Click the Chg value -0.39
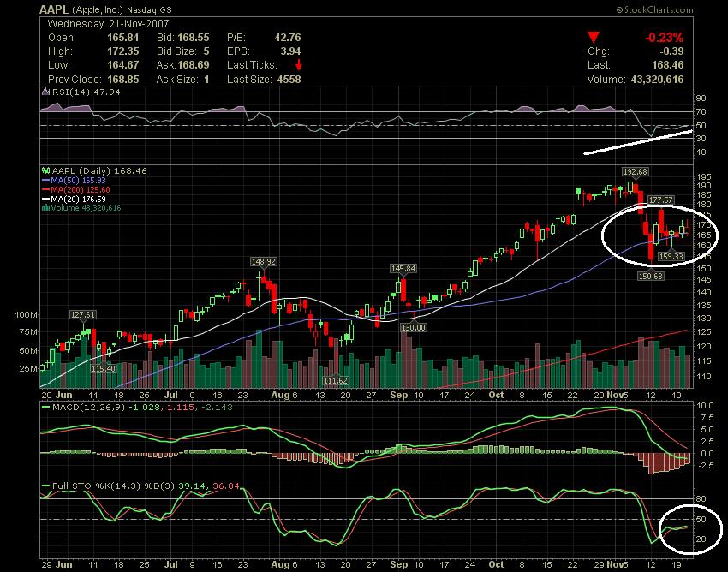Screen dimensions: 728x572 pyautogui.click(x=671, y=51)
